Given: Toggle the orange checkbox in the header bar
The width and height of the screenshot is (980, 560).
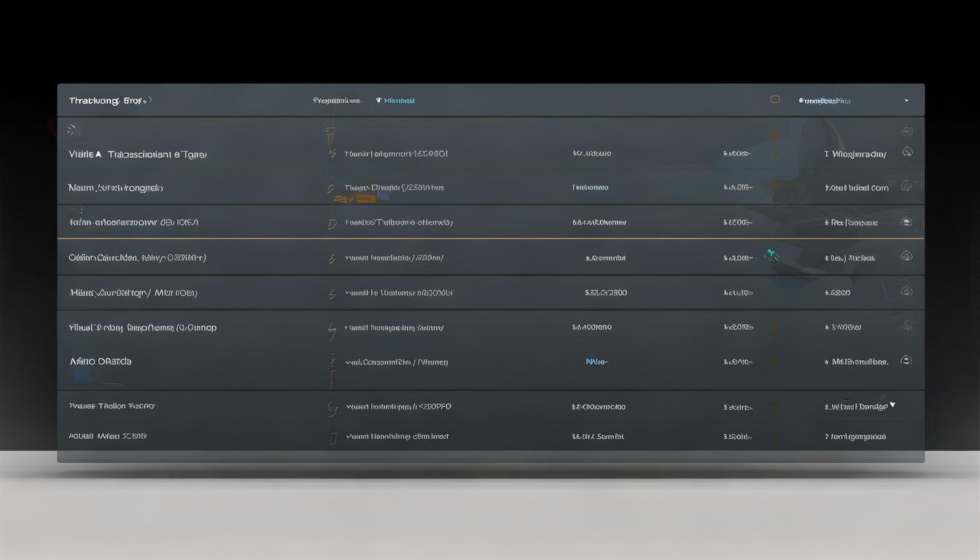Looking at the screenshot, I should click(x=775, y=100).
